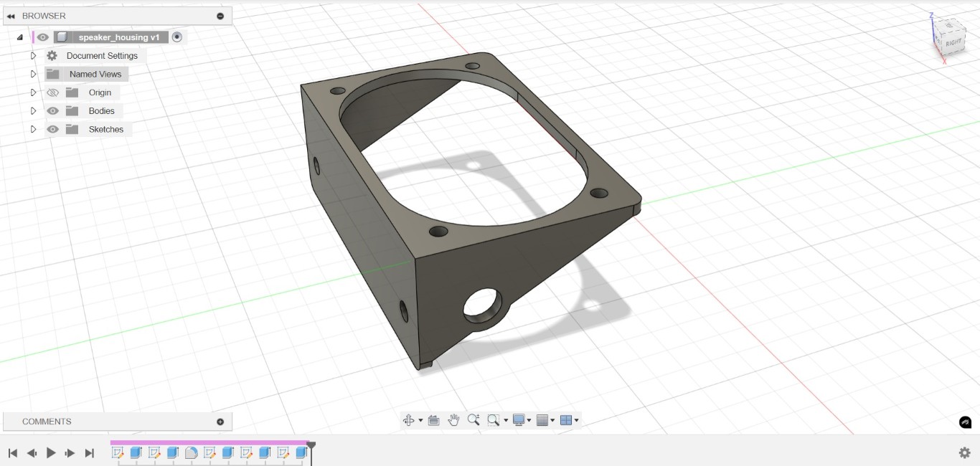Play the timeline history
Image resolution: width=980 pixels, height=466 pixels.
point(51,453)
